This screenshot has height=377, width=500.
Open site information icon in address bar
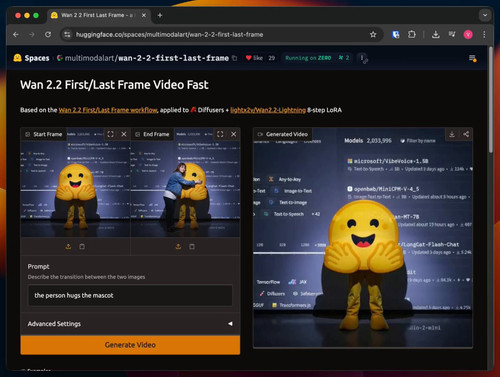point(67,34)
